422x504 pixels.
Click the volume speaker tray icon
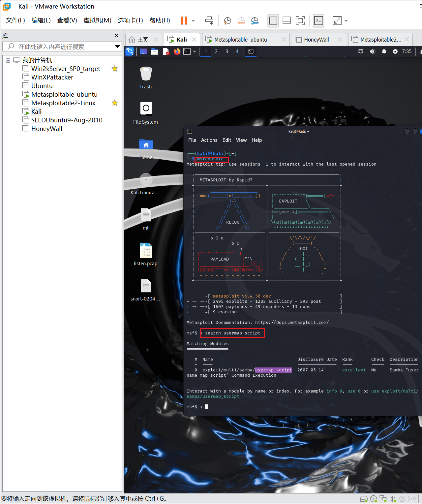[373, 51]
